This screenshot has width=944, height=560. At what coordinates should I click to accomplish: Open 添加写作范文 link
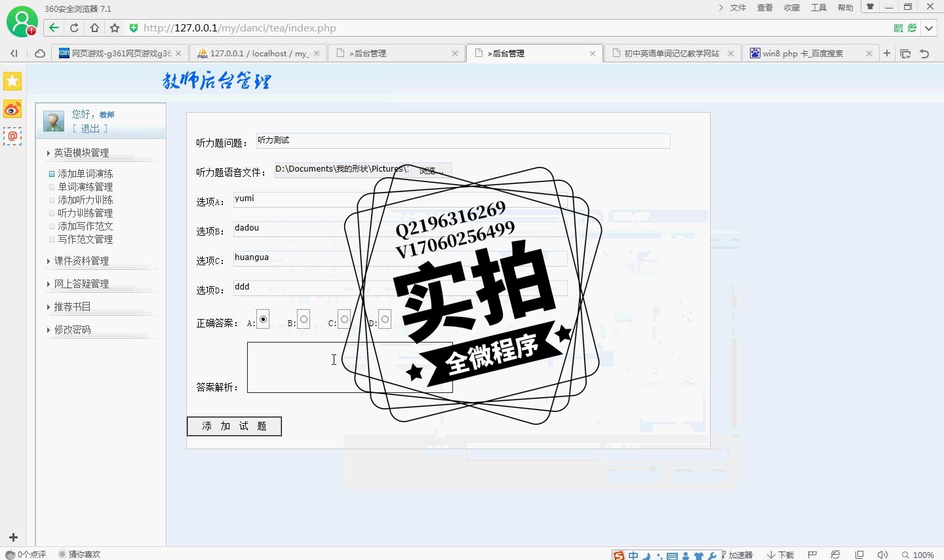coord(85,226)
